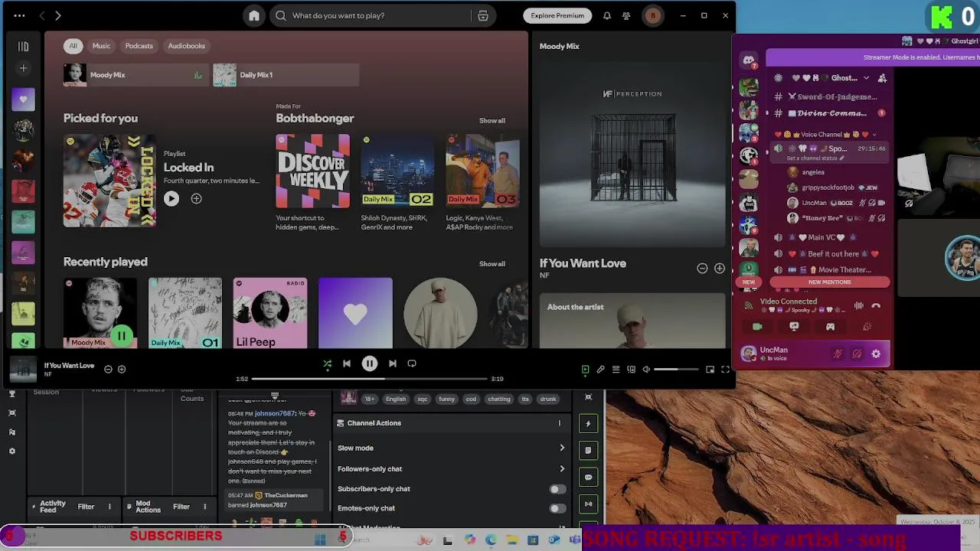Play the Locked In playlist
Image resolution: width=980 pixels, height=551 pixels.
click(171, 199)
